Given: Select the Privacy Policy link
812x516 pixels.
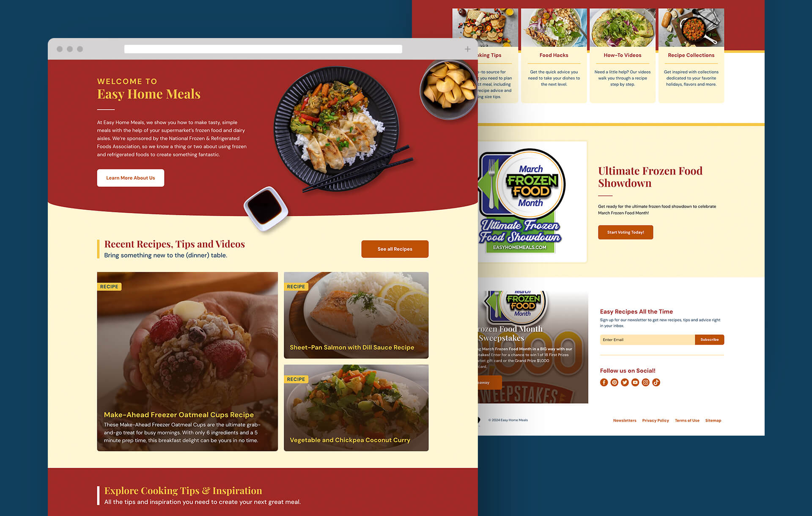Looking at the screenshot, I should pyautogui.click(x=656, y=421).
